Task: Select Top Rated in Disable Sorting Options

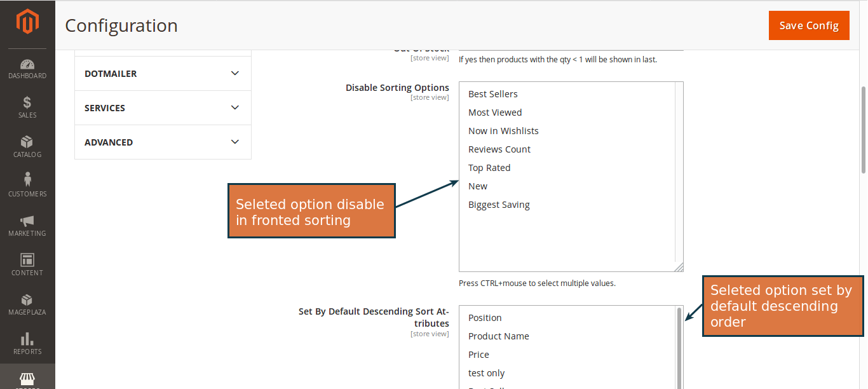Action: click(x=489, y=167)
